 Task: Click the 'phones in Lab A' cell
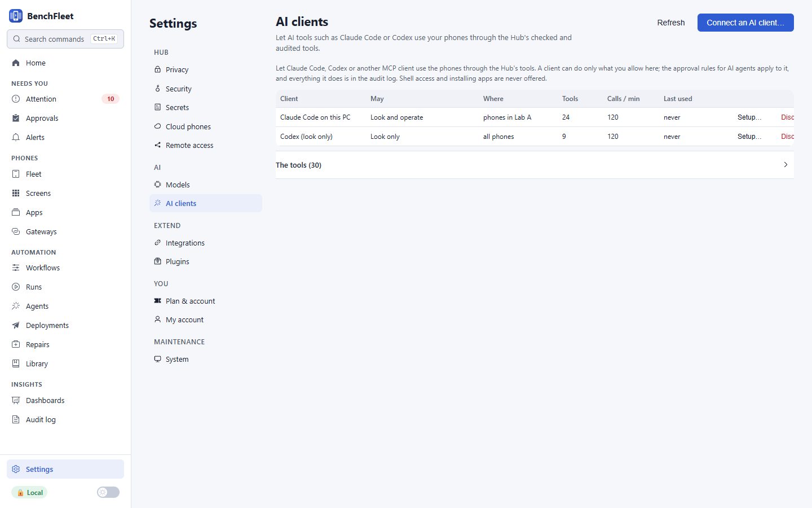[507, 117]
